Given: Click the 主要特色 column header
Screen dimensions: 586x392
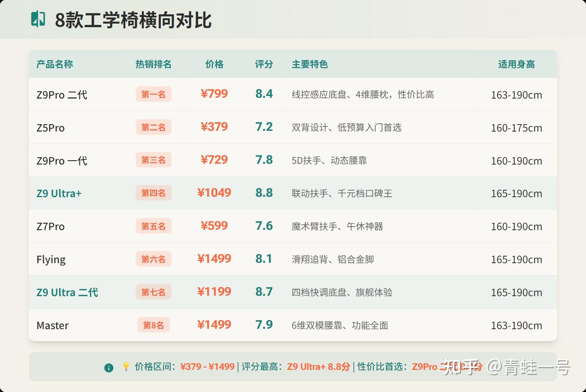Looking at the screenshot, I should (310, 64).
